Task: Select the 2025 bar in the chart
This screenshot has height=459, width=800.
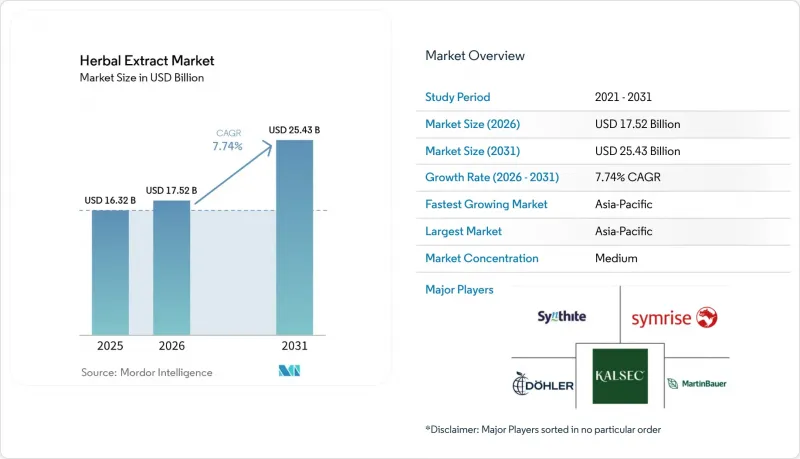Action: [x=110, y=272]
